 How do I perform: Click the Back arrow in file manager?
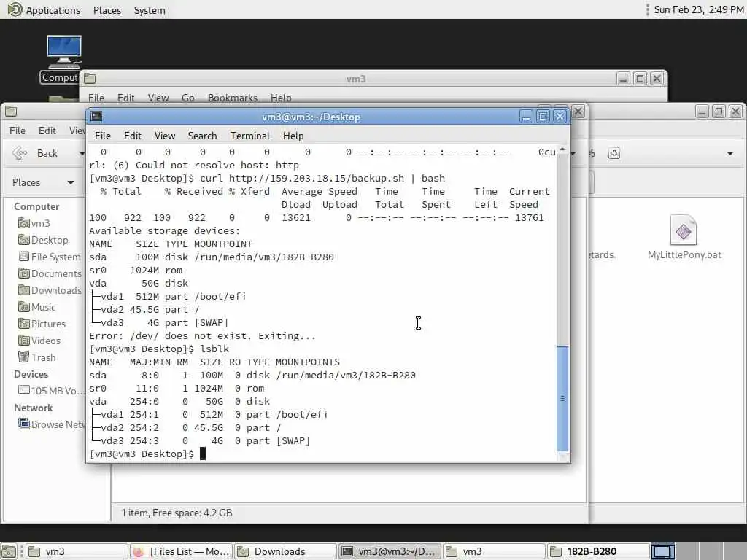tap(20, 153)
